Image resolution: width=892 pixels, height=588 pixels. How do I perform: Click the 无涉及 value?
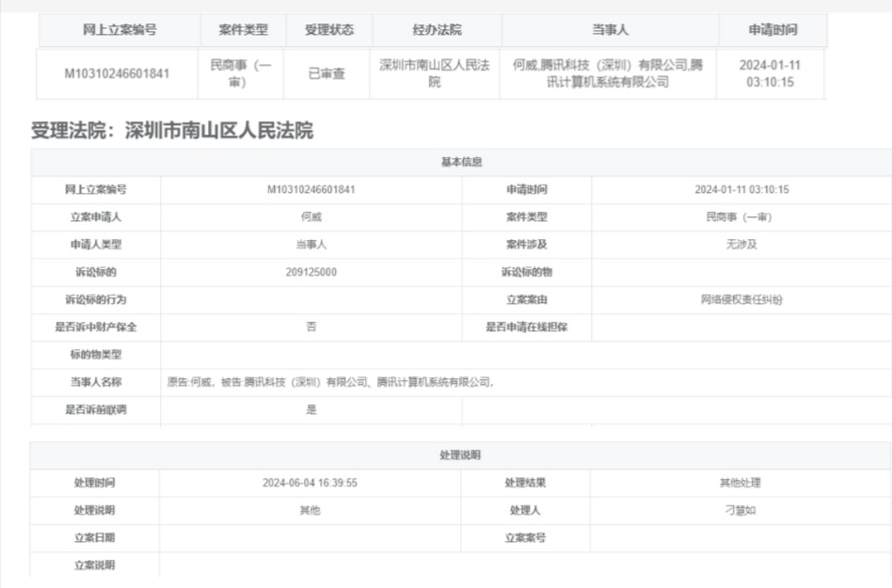coord(741,245)
